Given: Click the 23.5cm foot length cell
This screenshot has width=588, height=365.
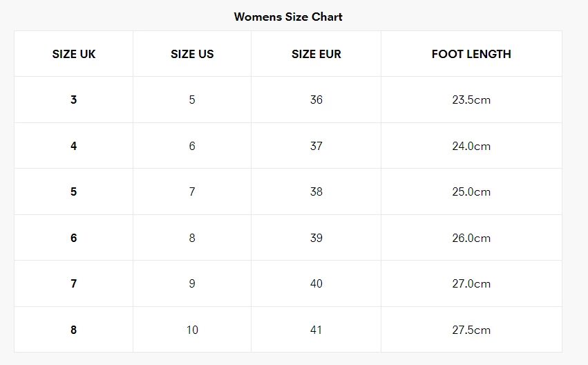Looking at the screenshot, I should click(x=471, y=100).
